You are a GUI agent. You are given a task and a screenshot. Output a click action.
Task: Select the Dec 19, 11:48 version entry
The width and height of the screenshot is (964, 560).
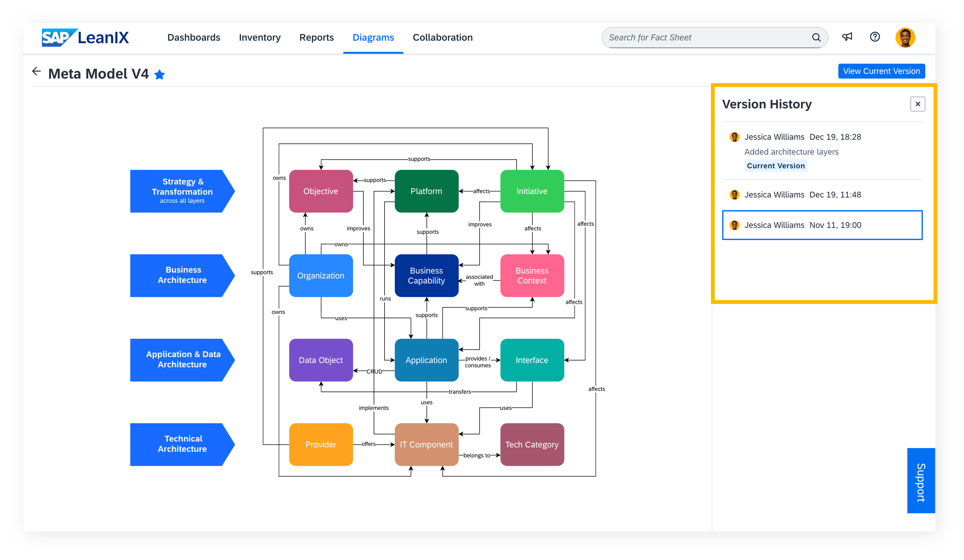coord(822,195)
